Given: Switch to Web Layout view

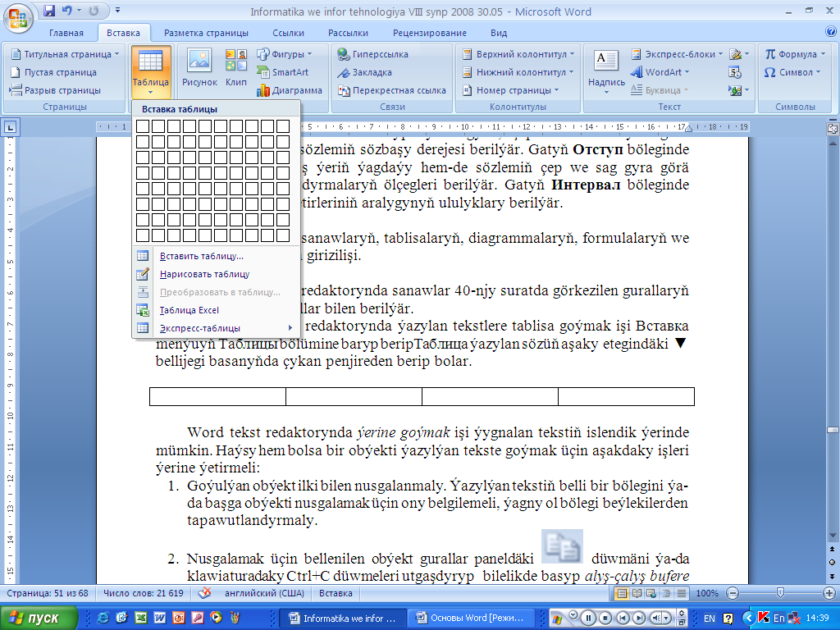Looking at the screenshot, I should pyautogui.click(x=651, y=593).
